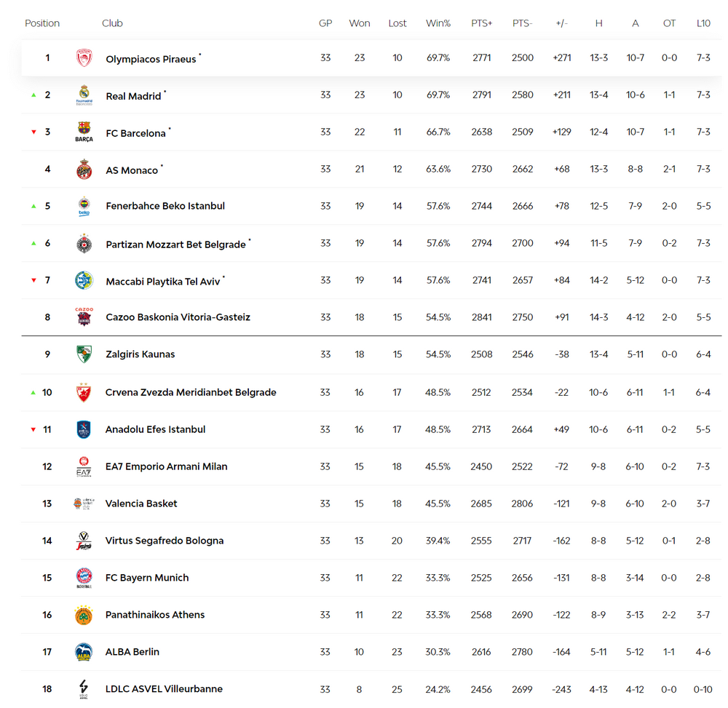
Task: Select the L10 column header
Action: [703, 23]
